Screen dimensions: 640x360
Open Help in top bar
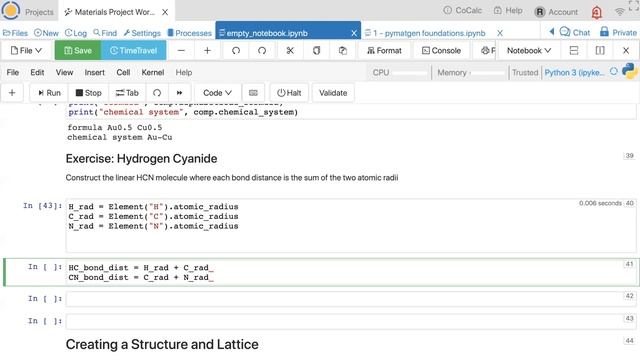[508, 11]
